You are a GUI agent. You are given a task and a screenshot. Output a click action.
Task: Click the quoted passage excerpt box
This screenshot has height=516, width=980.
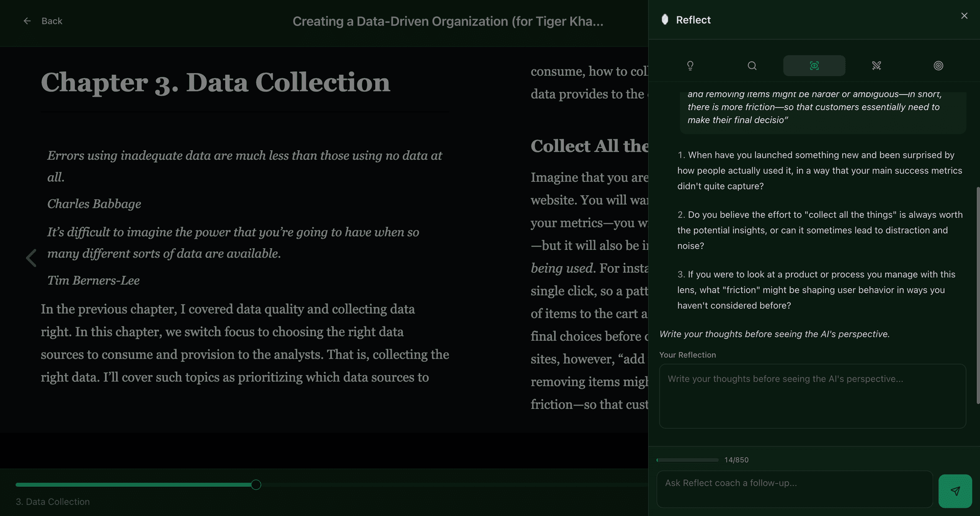823,112
